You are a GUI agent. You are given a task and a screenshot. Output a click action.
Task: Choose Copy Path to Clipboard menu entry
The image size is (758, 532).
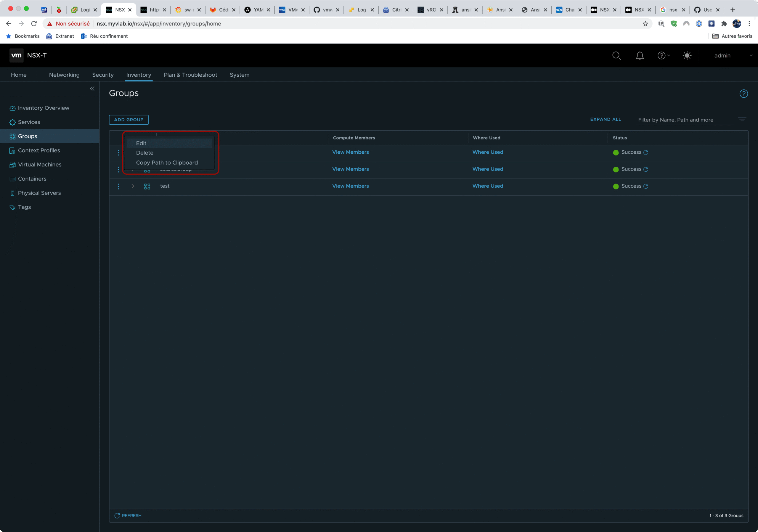[x=167, y=163]
